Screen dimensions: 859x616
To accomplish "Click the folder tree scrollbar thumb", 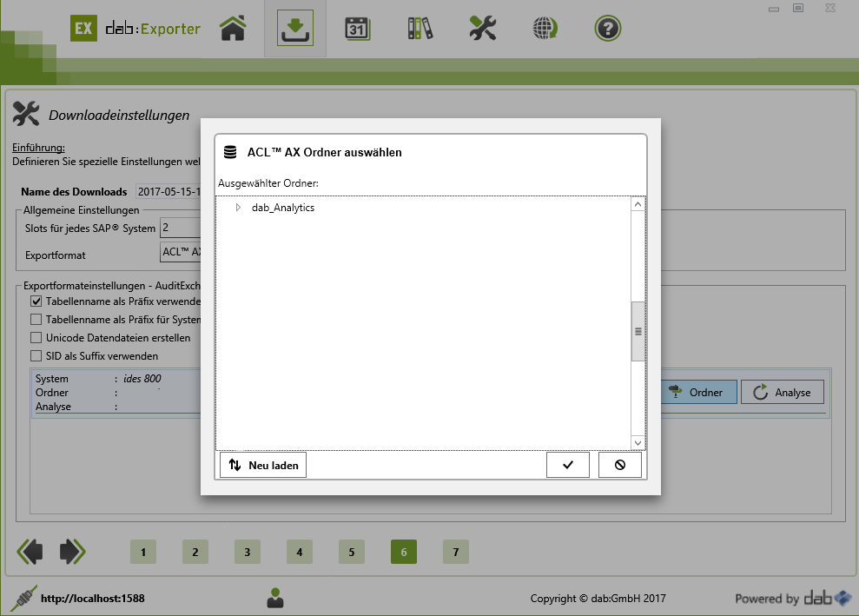I will [x=638, y=332].
